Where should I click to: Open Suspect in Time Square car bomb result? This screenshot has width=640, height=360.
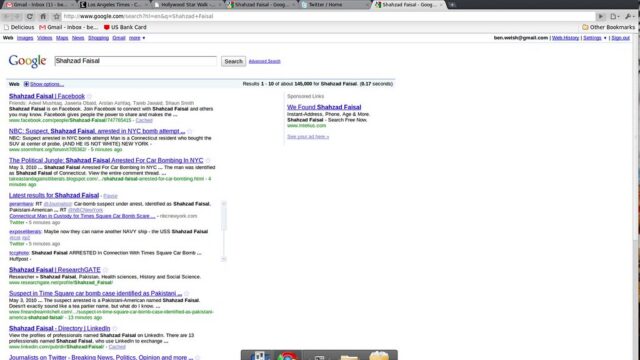tap(96, 293)
